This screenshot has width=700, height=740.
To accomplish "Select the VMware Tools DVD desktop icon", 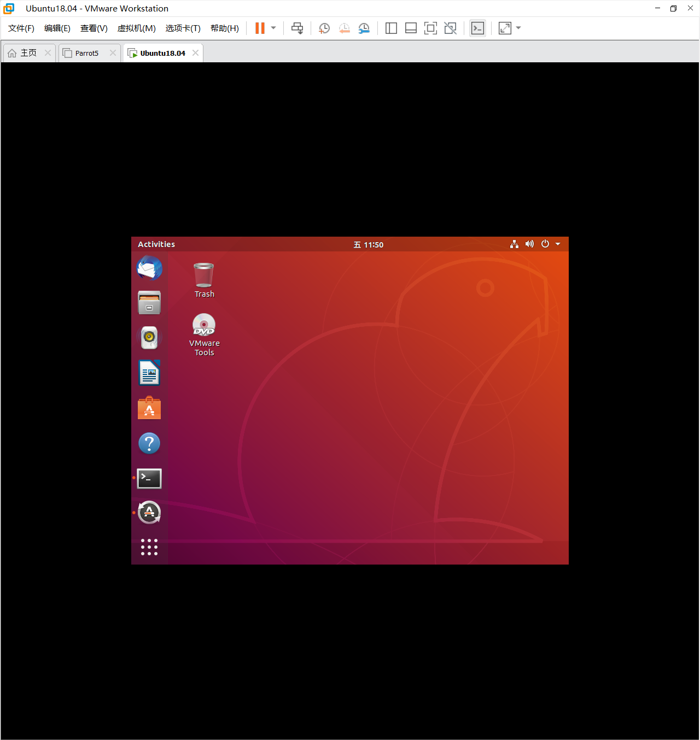I will coord(204,334).
